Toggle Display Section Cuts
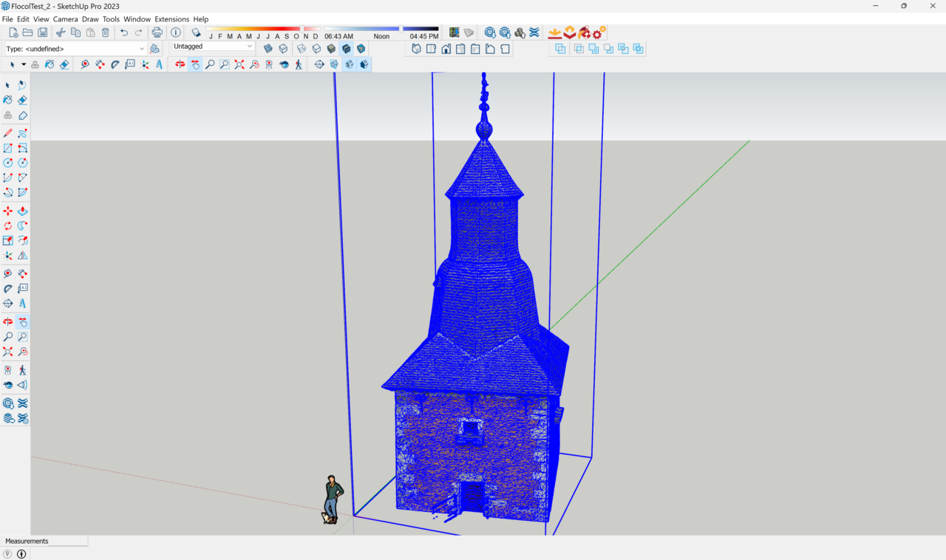 pyautogui.click(x=349, y=64)
